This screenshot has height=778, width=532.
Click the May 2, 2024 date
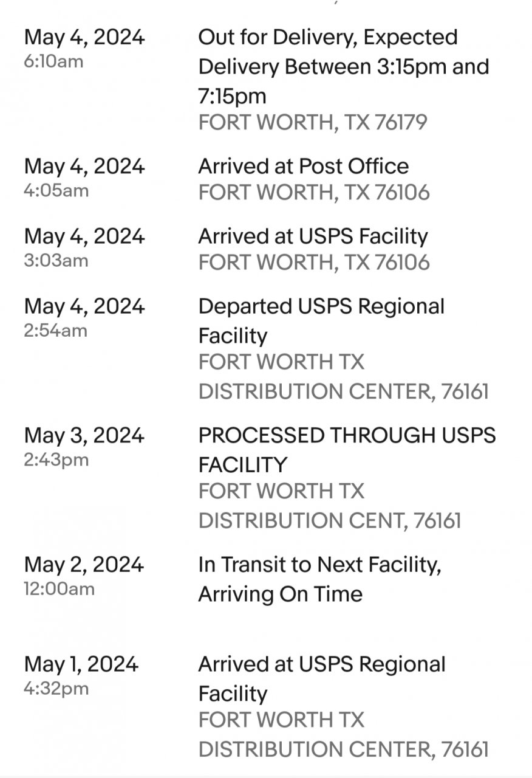point(84,565)
